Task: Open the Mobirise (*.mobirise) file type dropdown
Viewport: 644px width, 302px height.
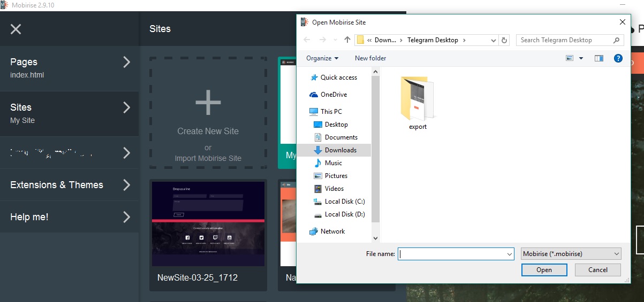Action: [571, 254]
